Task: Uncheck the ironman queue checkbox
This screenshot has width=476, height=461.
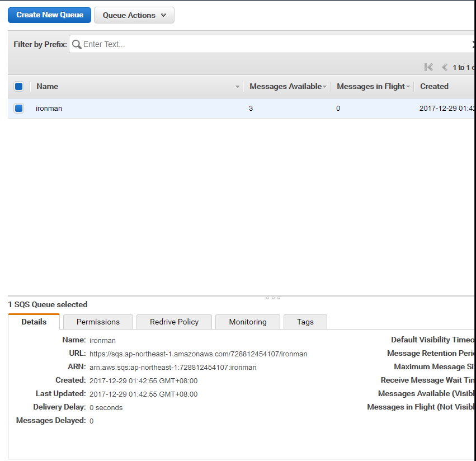Action: pos(18,109)
